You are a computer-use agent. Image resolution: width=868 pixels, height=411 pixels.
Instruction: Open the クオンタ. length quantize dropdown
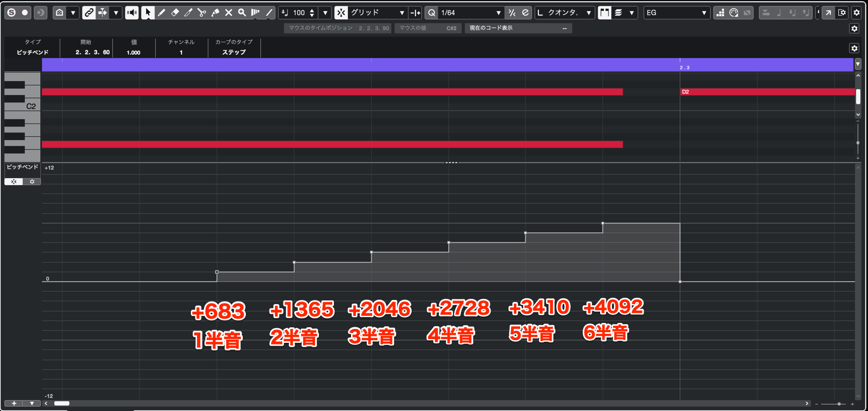coord(570,12)
